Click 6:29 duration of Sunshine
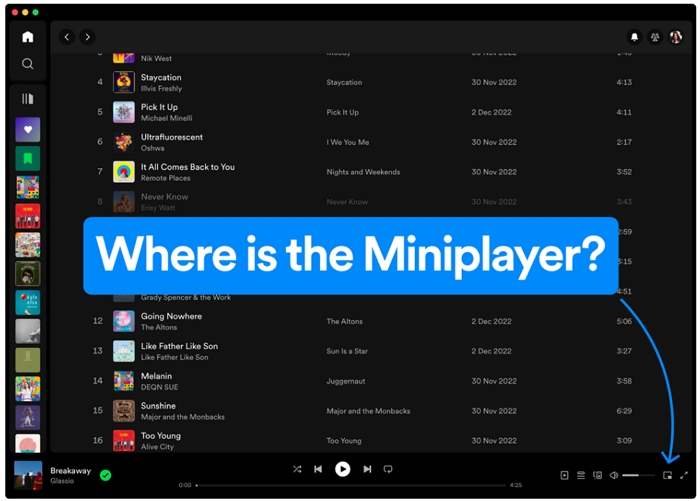This screenshot has width=700, height=501. click(x=624, y=411)
